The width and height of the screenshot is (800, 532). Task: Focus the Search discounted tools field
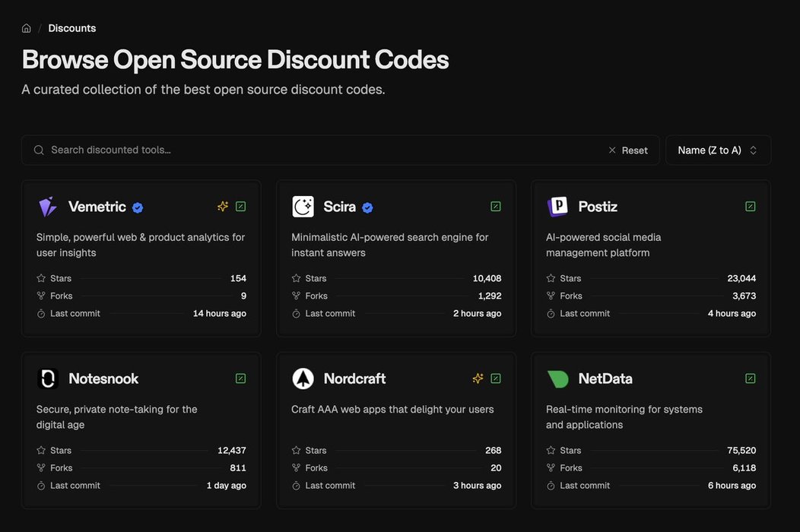pyautogui.click(x=341, y=150)
